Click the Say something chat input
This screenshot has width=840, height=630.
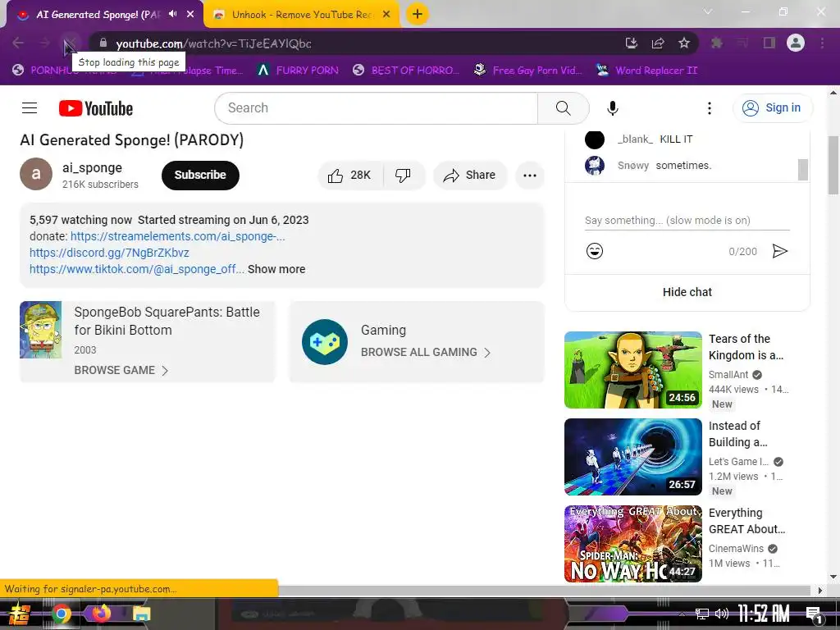(687, 220)
